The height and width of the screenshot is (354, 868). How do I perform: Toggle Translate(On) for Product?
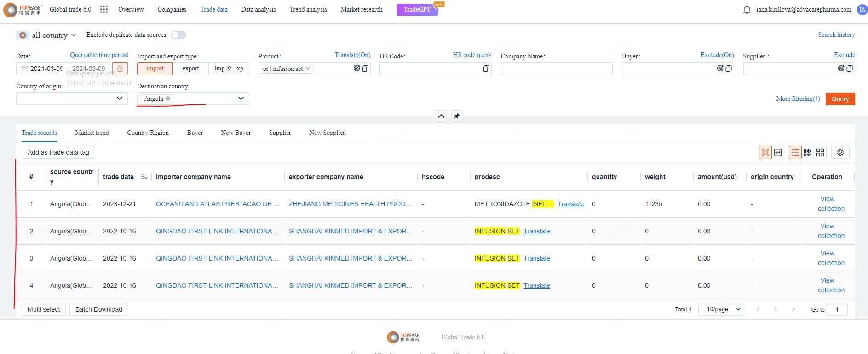[352, 55]
